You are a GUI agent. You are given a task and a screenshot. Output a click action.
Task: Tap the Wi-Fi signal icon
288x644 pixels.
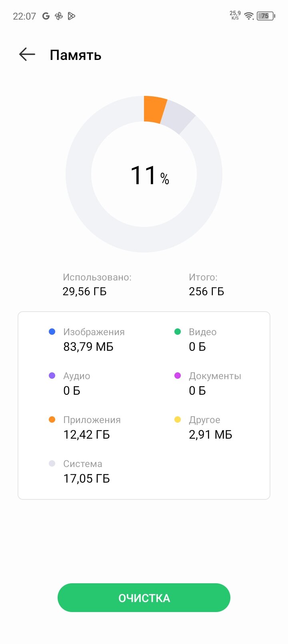(x=249, y=16)
